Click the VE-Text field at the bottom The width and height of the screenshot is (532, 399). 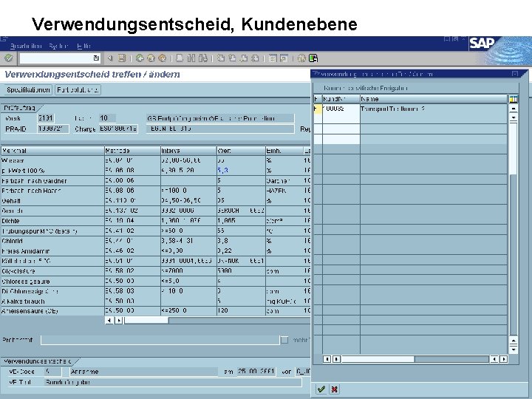coord(173,382)
